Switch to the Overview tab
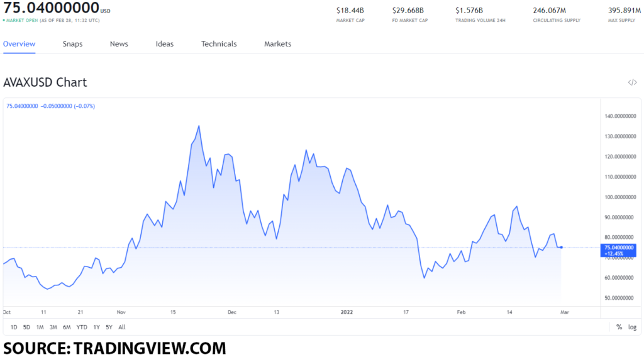 19,44
